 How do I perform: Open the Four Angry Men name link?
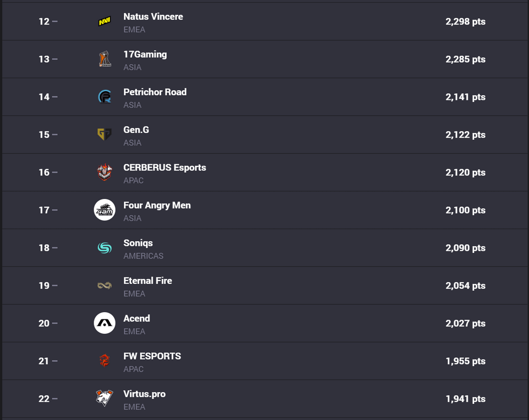click(157, 205)
